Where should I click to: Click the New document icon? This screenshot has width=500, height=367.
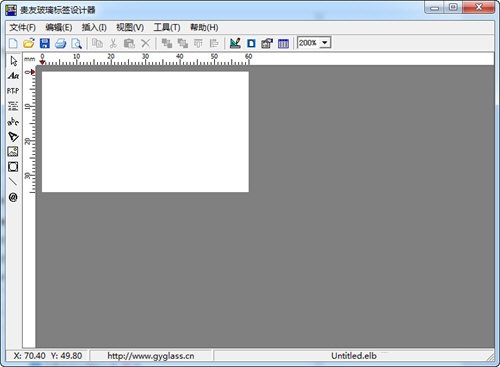click(13, 43)
